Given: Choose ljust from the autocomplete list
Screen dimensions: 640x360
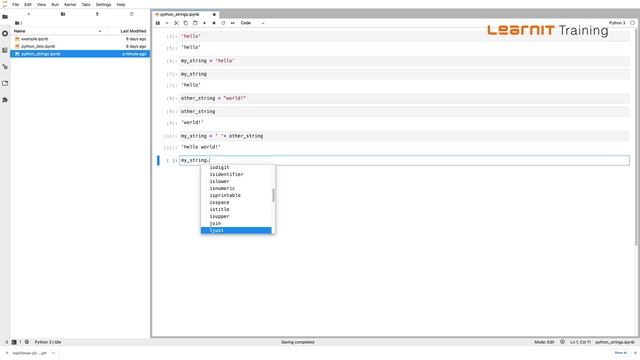Looking at the screenshot, I should (236, 230).
